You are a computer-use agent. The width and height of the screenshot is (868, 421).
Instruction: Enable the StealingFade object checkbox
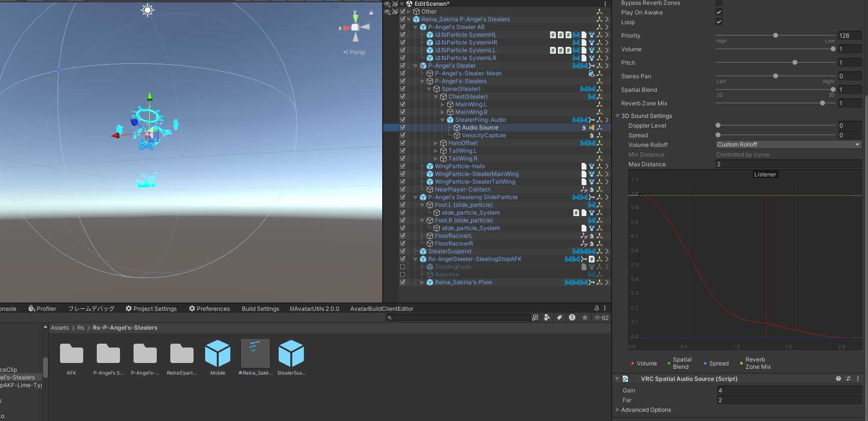(x=403, y=267)
